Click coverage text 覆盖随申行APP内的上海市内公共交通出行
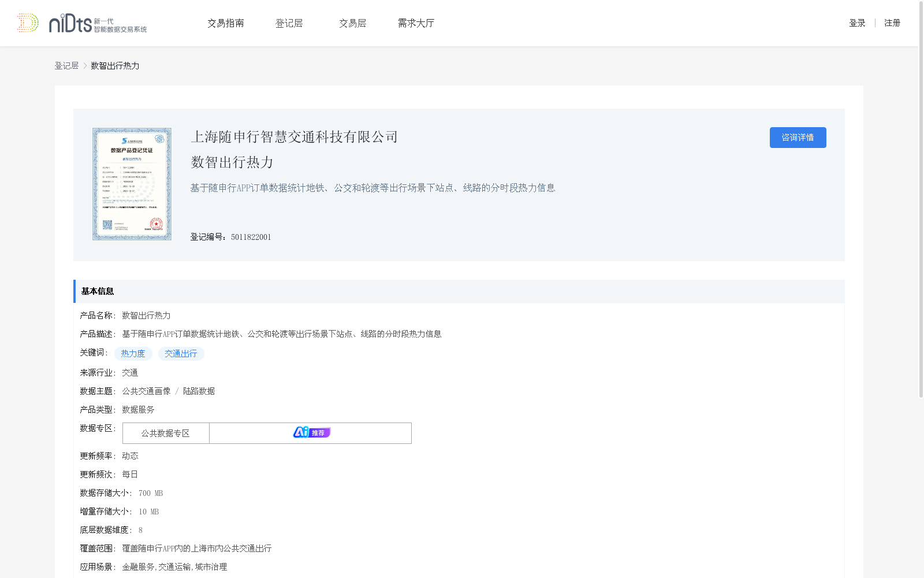Screen dimensions: 924x578 coord(196,549)
